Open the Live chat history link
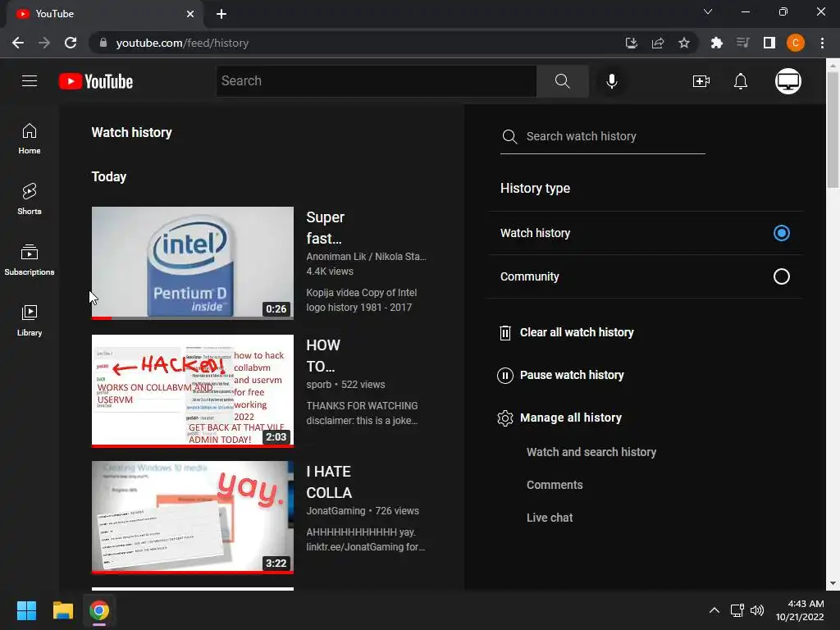The width and height of the screenshot is (840, 630). click(x=549, y=518)
